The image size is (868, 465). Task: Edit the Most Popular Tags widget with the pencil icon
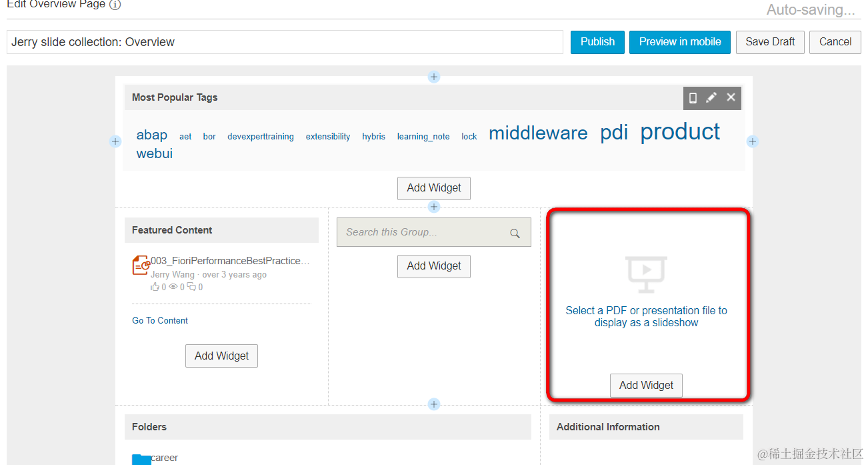tap(711, 97)
